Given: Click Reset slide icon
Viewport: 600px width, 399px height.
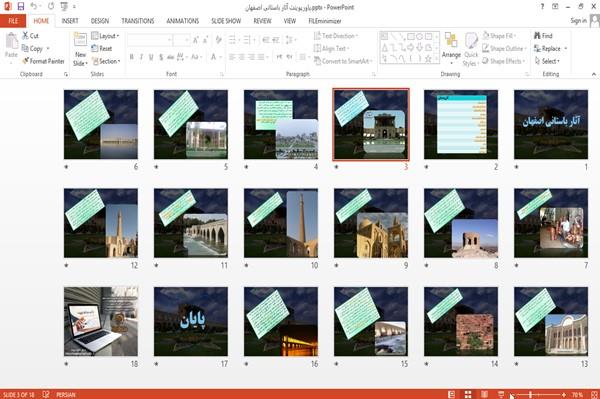Looking at the screenshot, I should coord(95,48).
